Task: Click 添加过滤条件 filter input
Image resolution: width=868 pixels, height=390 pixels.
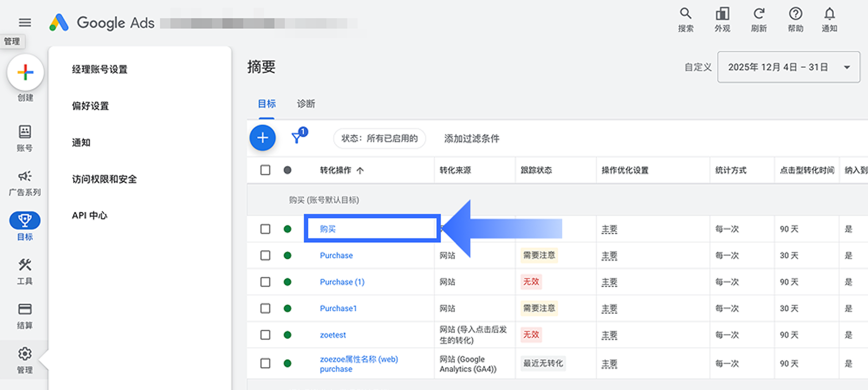Action: pos(471,138)
